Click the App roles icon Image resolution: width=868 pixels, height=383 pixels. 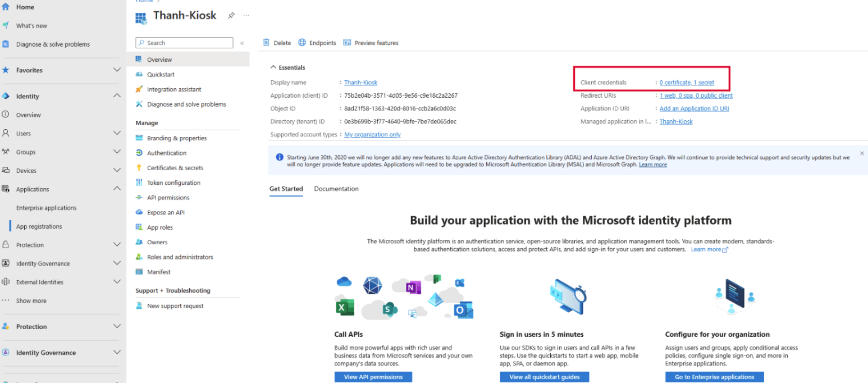139,227
